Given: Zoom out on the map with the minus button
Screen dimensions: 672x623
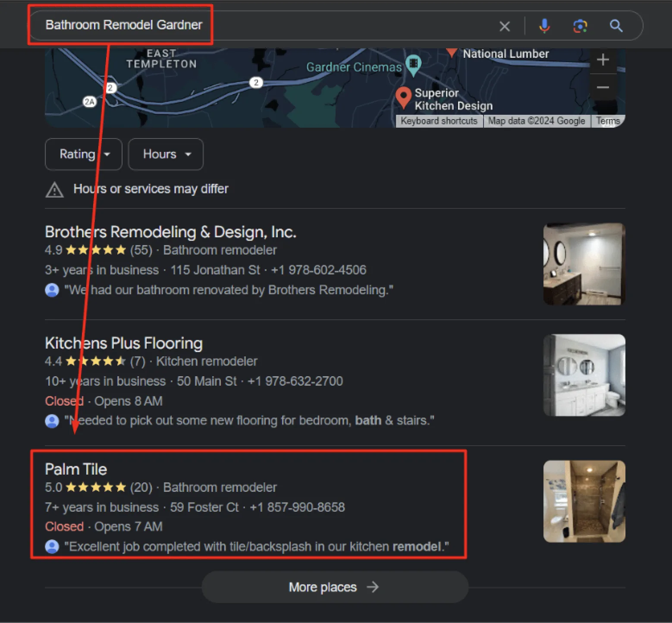Looking at the screenshot, I should (x=603, y=88).
